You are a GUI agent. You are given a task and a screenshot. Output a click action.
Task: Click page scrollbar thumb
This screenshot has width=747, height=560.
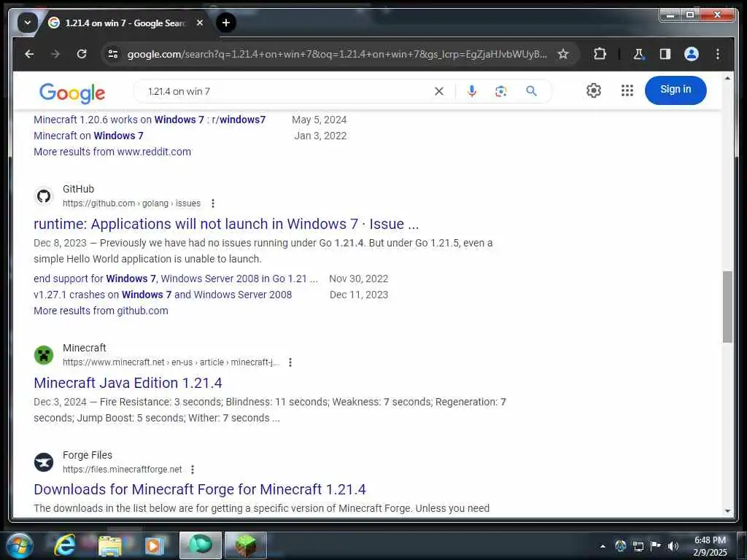727,307
